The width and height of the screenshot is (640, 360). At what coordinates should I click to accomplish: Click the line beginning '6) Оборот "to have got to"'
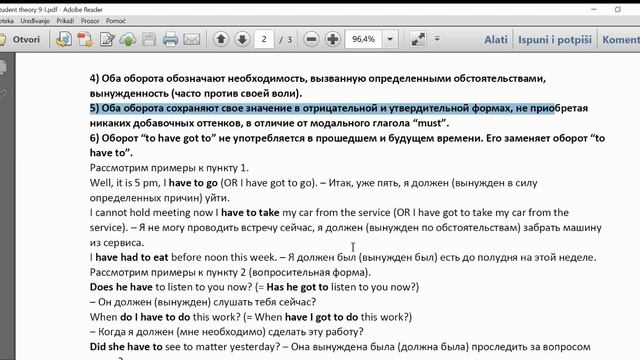(x=347, y=138)
